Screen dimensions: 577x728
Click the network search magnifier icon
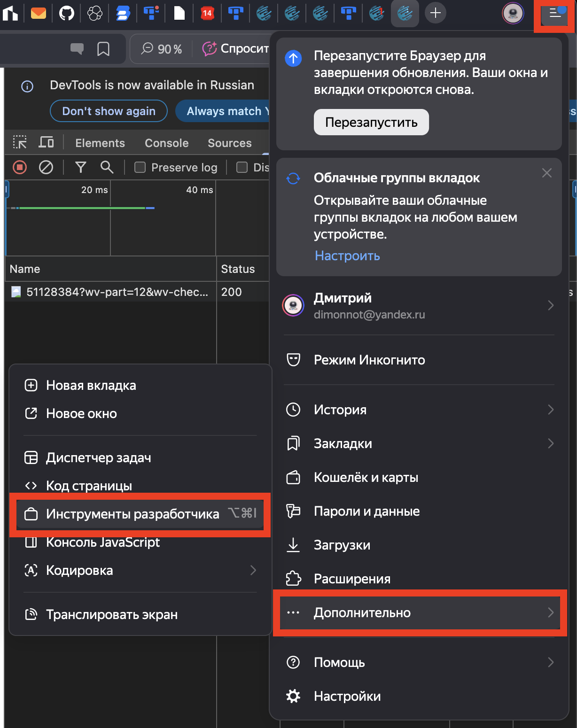pyautogui.click(x=107, y=167)
